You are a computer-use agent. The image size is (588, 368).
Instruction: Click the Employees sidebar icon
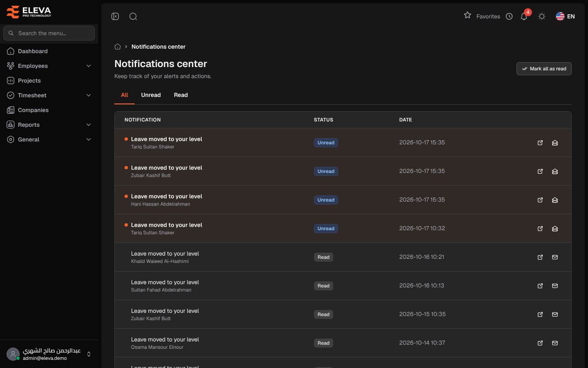(11, 66)
